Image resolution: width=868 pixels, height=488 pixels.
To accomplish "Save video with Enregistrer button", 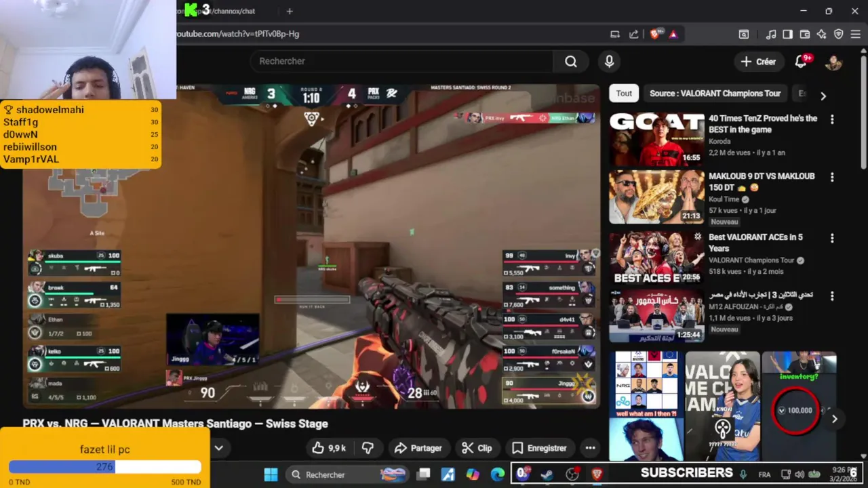I will pos(539,448).
